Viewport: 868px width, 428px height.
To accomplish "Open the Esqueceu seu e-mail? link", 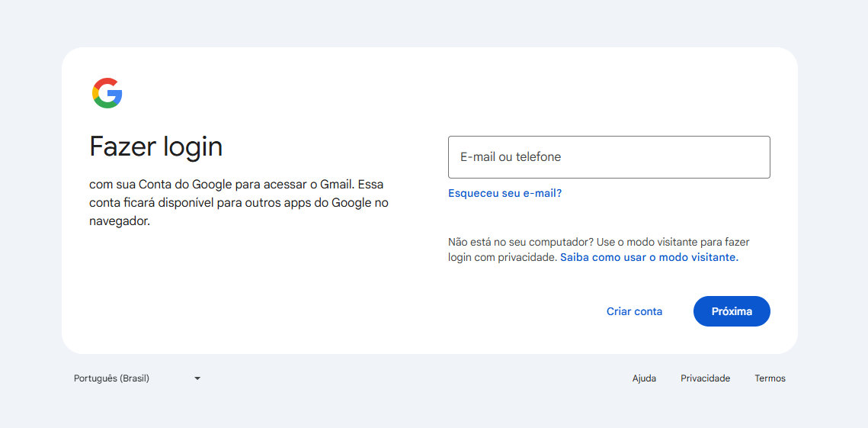I will 504,194.
